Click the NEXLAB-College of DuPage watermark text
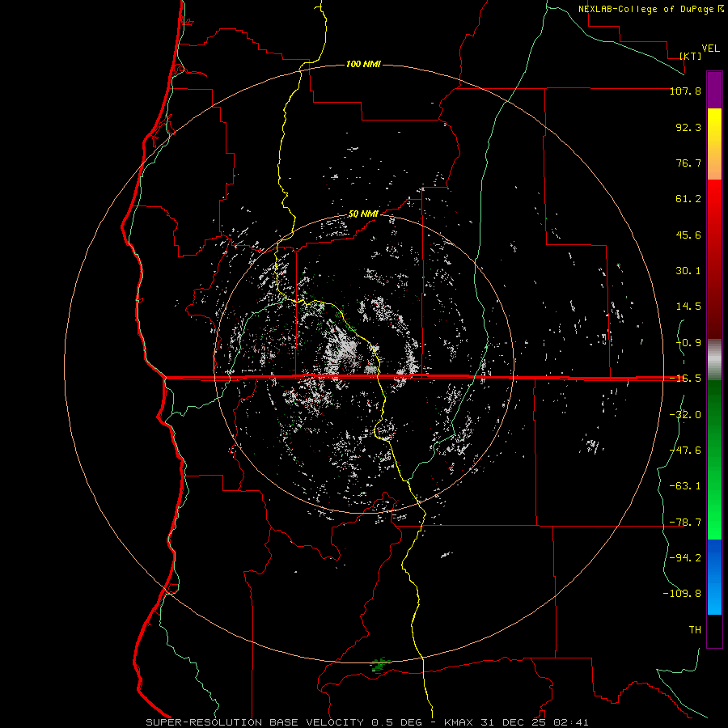This screenshot has width=728, height=728. (650, 9)
